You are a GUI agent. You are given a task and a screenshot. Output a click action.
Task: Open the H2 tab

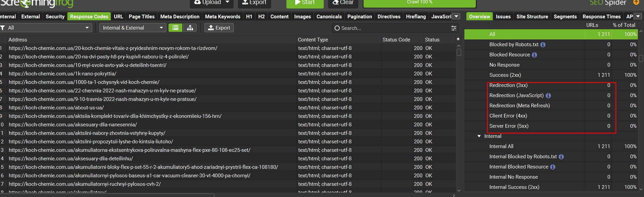click(x=261, y=16)
